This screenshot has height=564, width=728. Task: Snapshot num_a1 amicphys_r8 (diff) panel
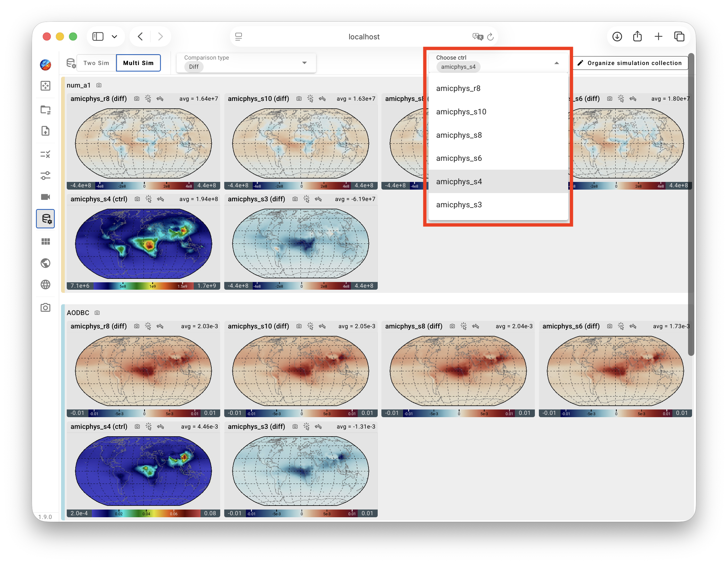click(137, 99)
